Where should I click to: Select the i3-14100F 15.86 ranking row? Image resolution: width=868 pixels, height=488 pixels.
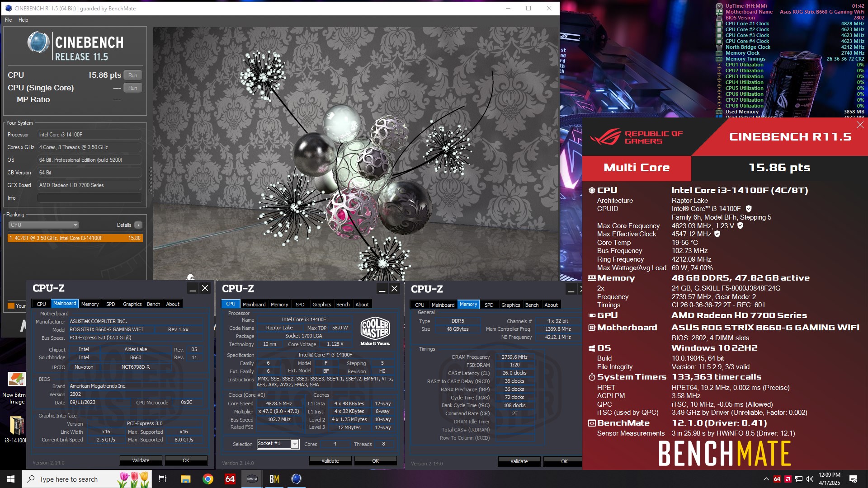(75, 238)
